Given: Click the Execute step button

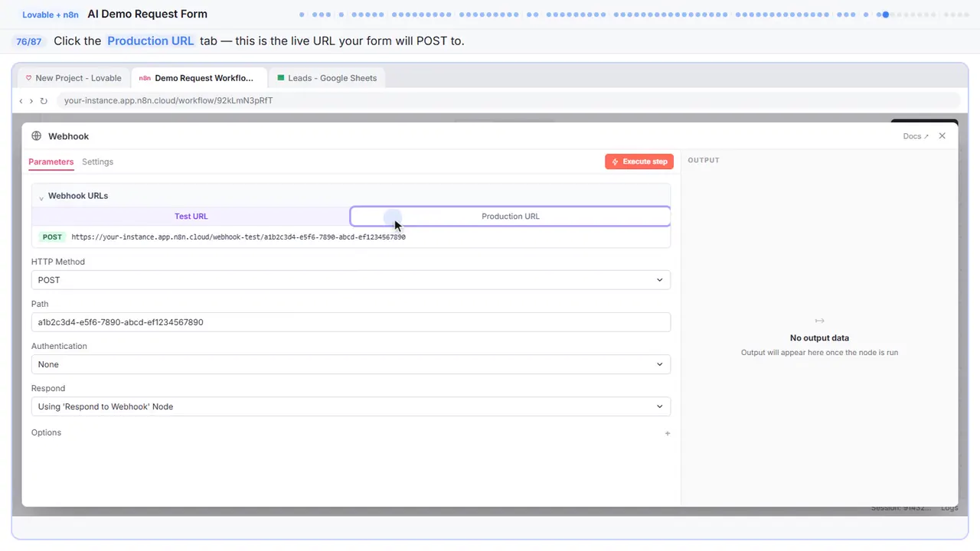Looking at the screenshot, I should click(639, 161).
